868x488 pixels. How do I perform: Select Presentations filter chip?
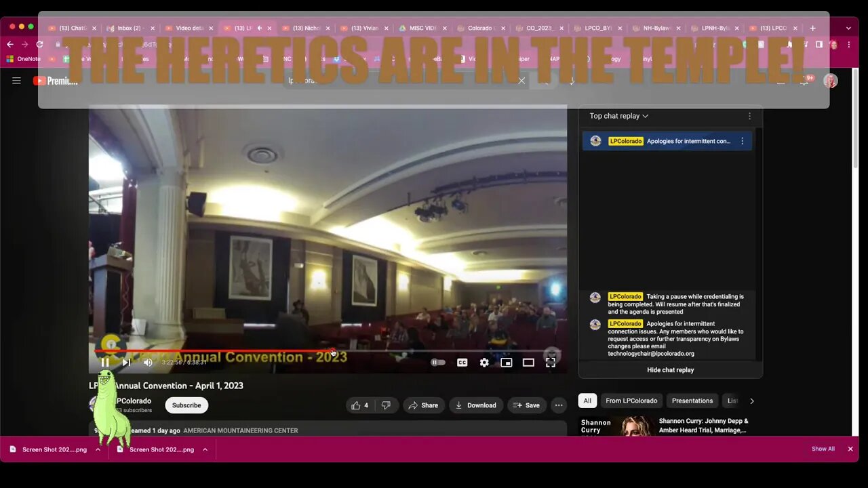pos(692,401)
